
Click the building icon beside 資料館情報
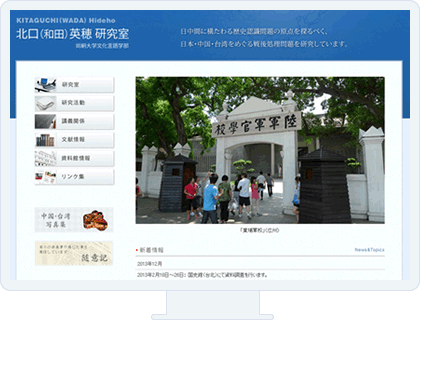coord(46,159)
